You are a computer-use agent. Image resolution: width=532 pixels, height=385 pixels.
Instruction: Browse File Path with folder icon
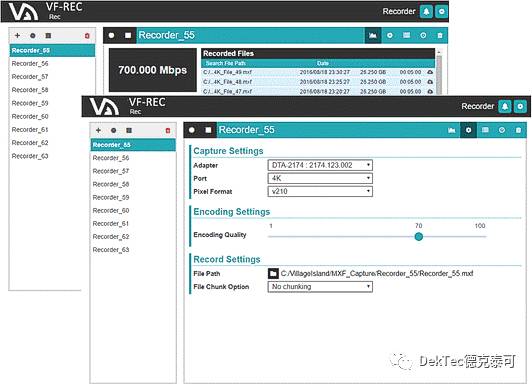[273, 273]
